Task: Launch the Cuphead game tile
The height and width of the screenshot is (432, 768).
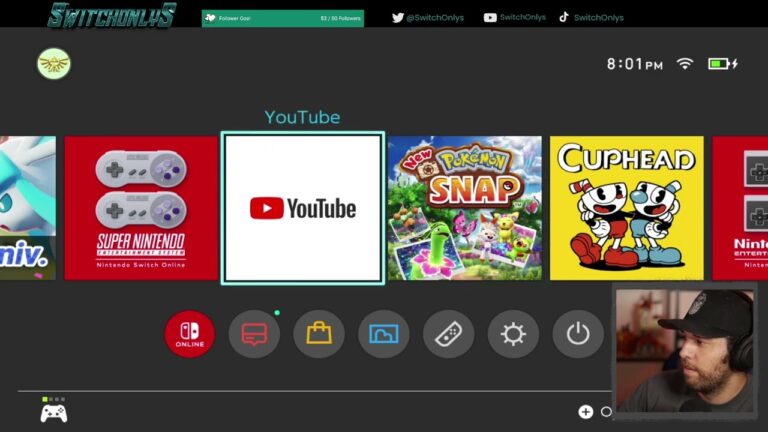Action: point(626,208)
